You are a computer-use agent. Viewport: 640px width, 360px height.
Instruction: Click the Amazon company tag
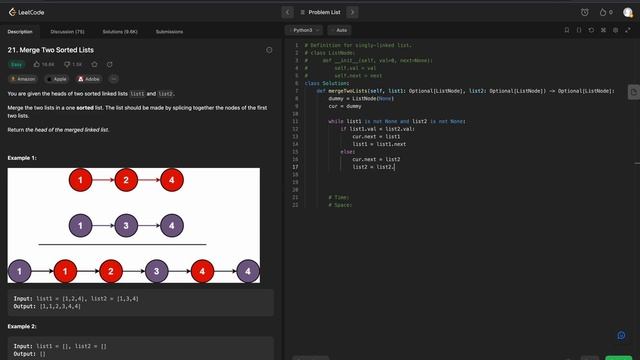[23, 79]
